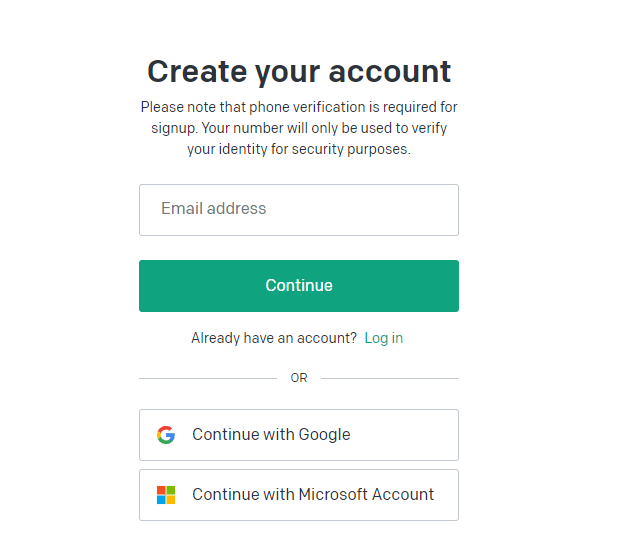Focus the Email address input field

pos(299,210)
